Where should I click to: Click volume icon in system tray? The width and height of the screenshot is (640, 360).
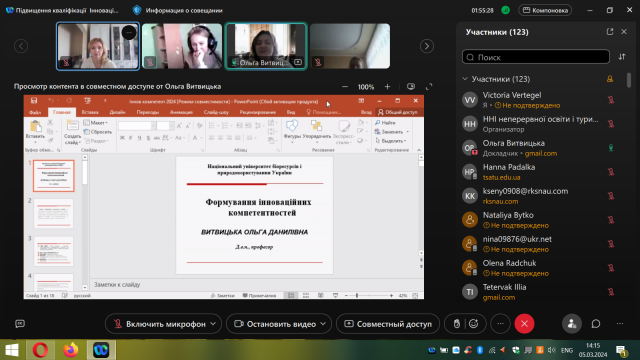(552, 350)
